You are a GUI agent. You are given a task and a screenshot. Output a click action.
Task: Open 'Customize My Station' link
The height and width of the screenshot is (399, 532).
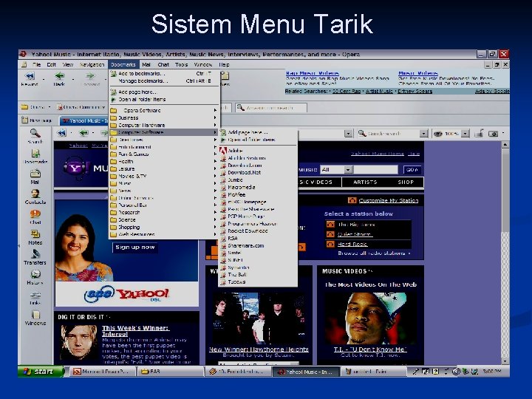[389, 200]
